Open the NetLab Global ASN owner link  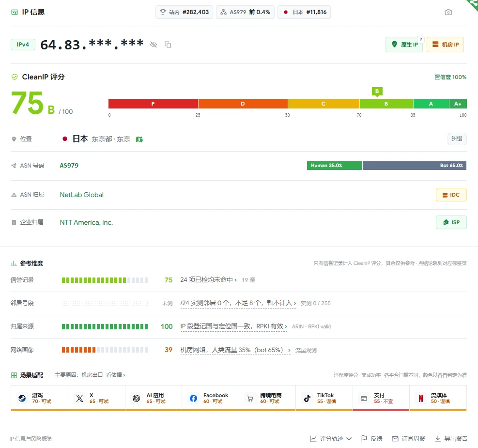coord(82,195)
